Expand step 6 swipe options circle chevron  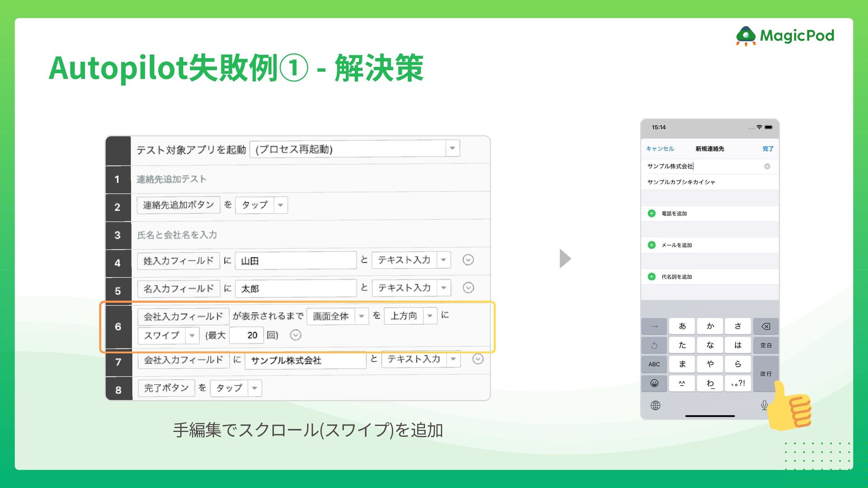(296, 335)
